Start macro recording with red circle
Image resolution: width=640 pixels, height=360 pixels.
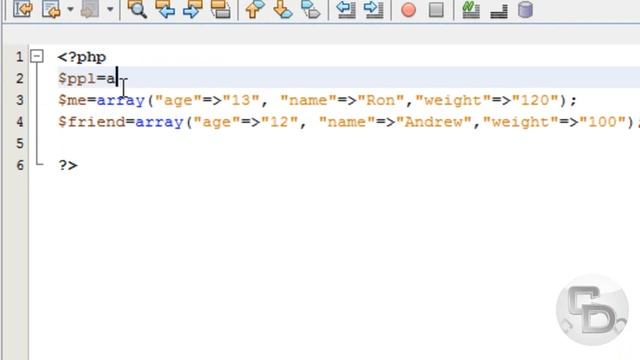(x=408, y=9)
